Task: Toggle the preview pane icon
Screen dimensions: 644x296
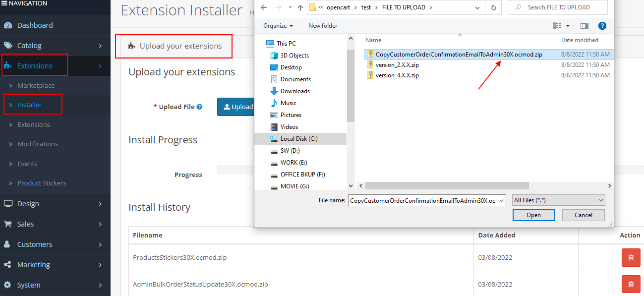Action: [585, 26]
